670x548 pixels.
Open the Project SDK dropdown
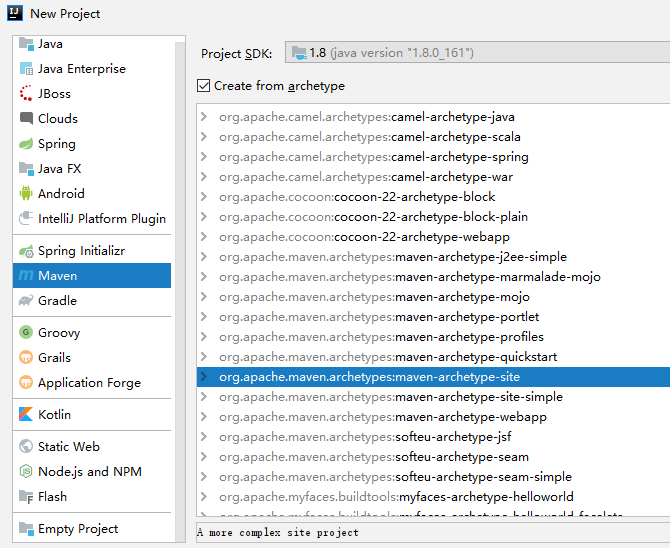click(x=477, y=53)
